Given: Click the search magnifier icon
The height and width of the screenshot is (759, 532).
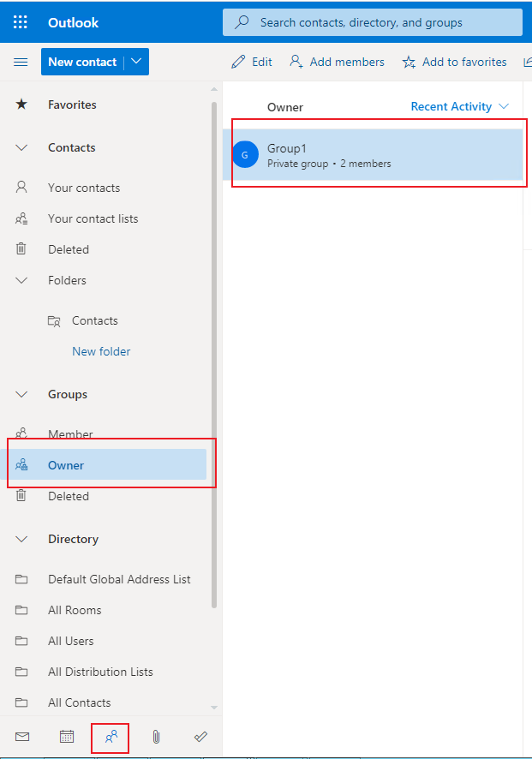Looking at the screenshot, I should 242,21.
